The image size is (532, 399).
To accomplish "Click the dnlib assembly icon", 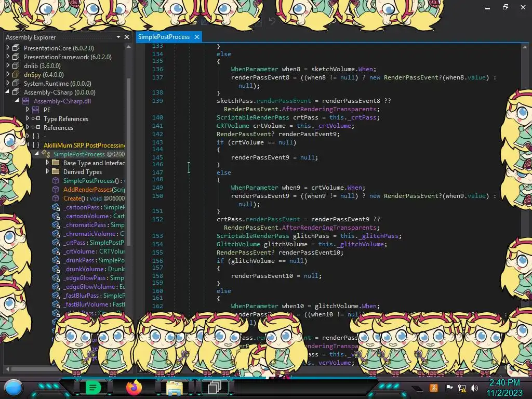I will pos(16,65).
